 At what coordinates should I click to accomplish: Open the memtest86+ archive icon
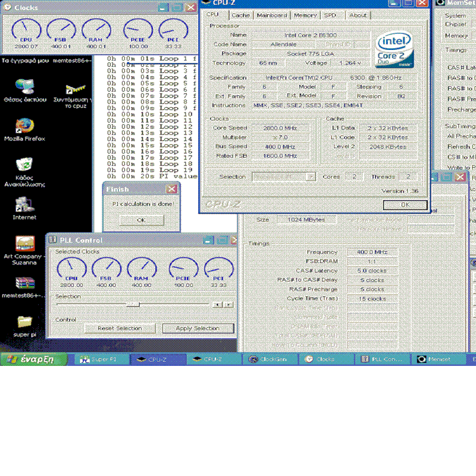24,287
